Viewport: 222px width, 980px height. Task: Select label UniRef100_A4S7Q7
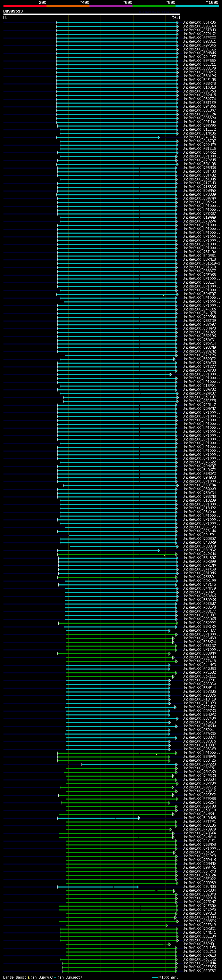click(199, 141)
